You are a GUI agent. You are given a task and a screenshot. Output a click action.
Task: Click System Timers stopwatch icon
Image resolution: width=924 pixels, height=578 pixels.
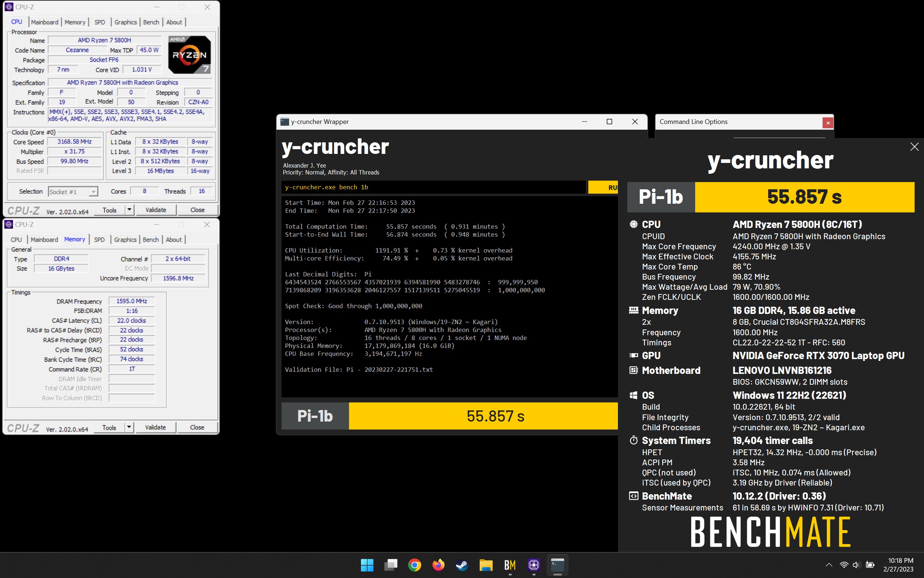tap(633, 440)
